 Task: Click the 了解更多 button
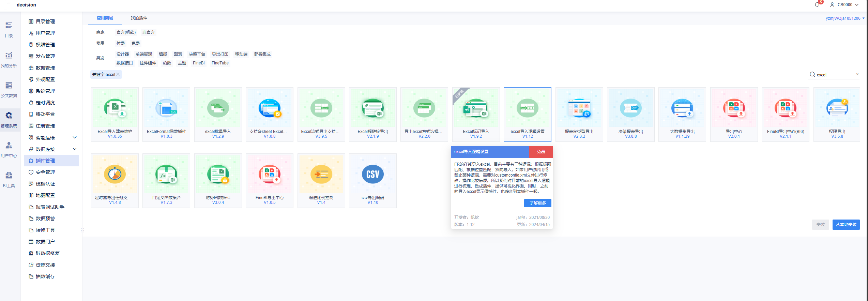pos(537,203)
